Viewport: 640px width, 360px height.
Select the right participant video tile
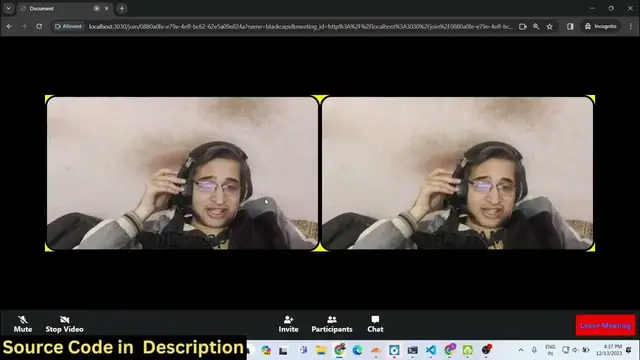coord(458,173)
